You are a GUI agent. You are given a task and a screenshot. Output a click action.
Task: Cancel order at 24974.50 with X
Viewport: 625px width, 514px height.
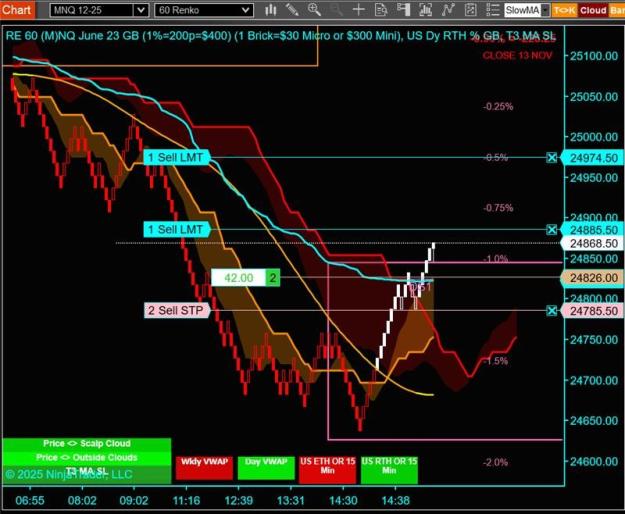552,158
